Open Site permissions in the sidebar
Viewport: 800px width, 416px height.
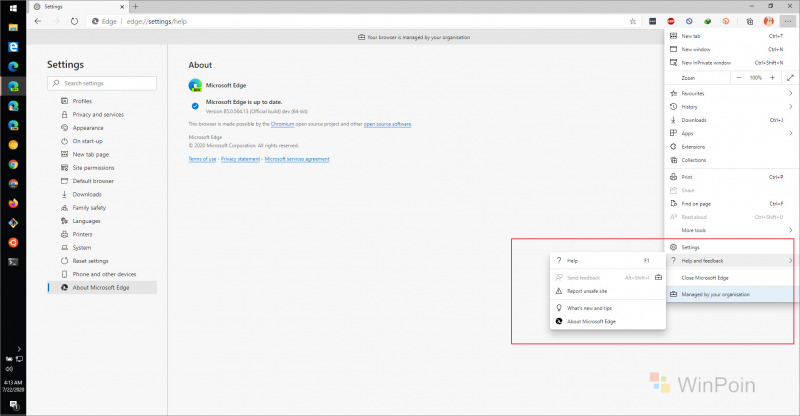coord(103,167)
